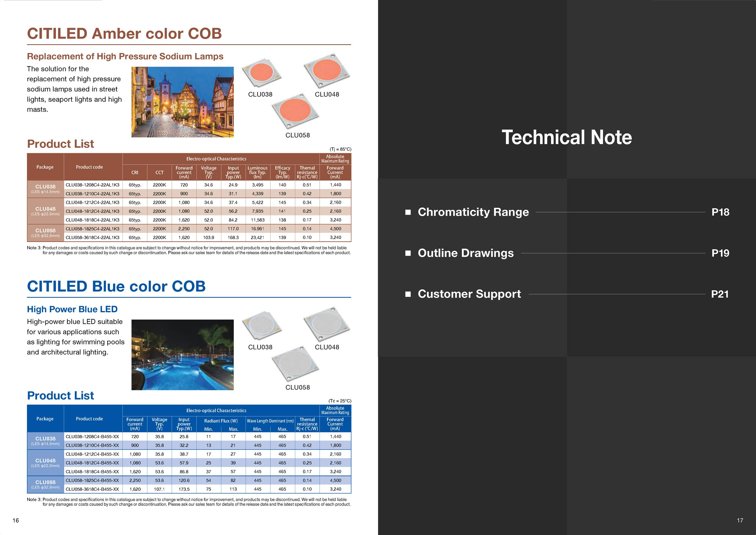The width and height of the screenshot is (756, 535).
Task: Click product code CLU038-1208C4-22AL1K3
Action: [x=93, y=185]
